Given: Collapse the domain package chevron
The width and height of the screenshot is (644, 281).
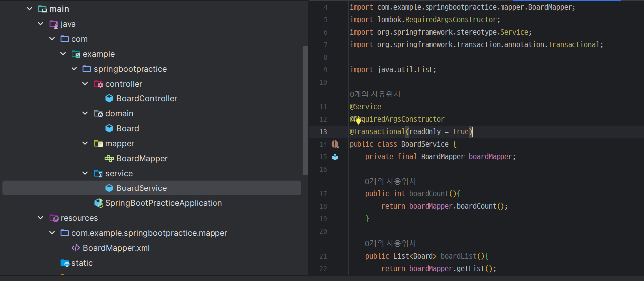Looking at the screenshot, I should (85, 113).
